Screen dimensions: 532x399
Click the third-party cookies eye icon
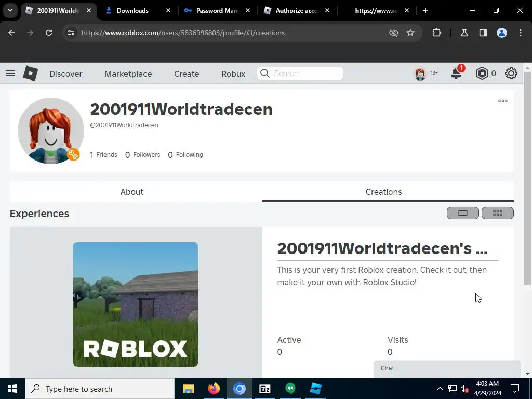(394, 33)
